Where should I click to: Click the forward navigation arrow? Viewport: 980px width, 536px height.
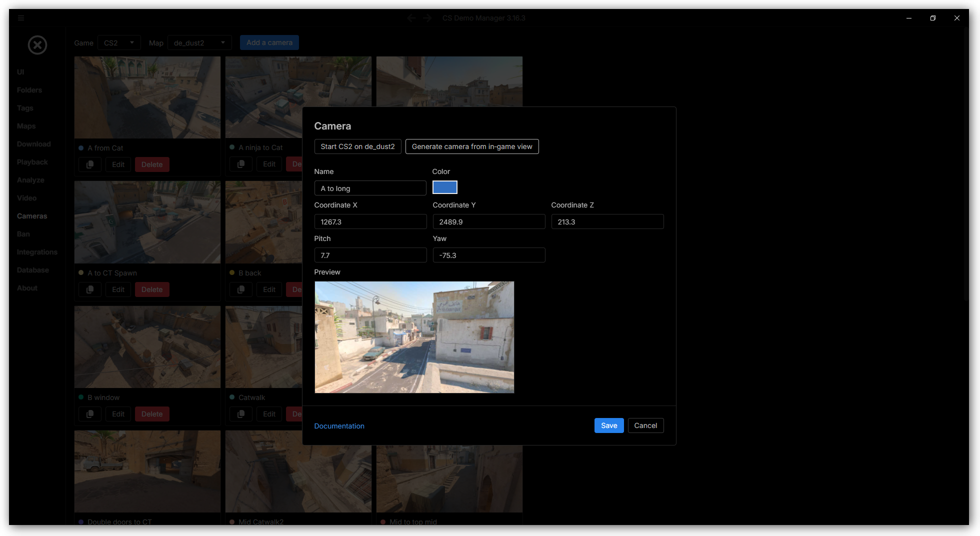427,18
